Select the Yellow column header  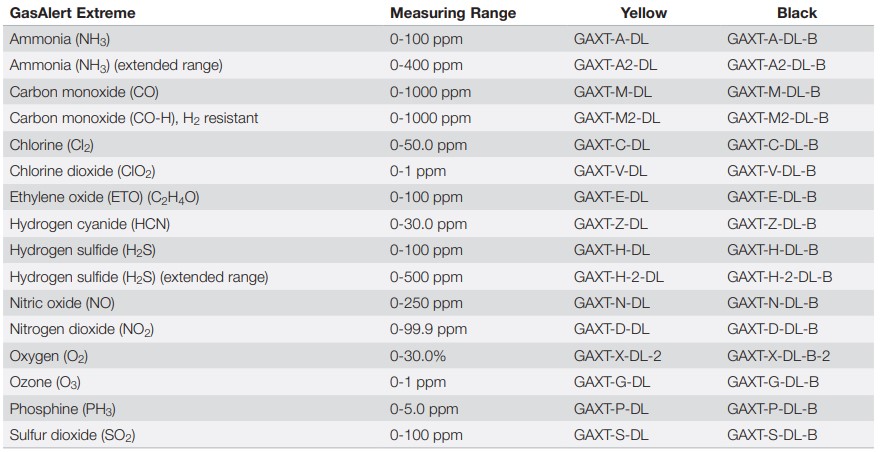click(x=643, y=13)
